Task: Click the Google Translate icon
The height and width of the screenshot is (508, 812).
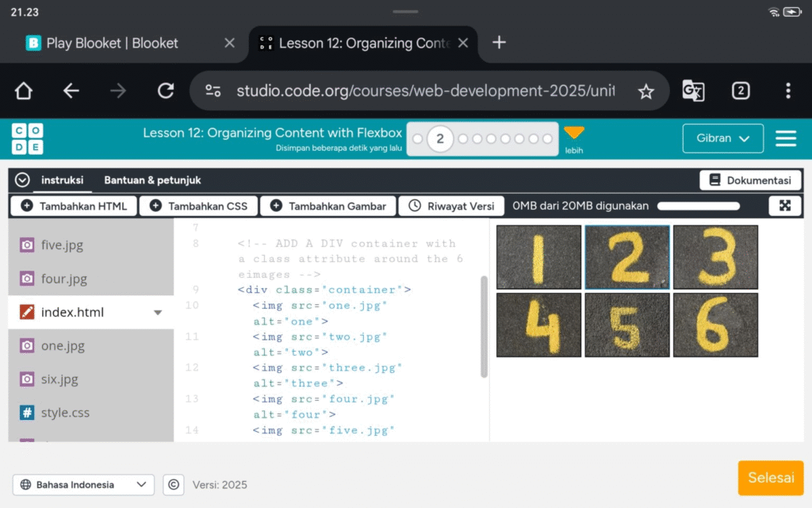Action: coord(693,91)
